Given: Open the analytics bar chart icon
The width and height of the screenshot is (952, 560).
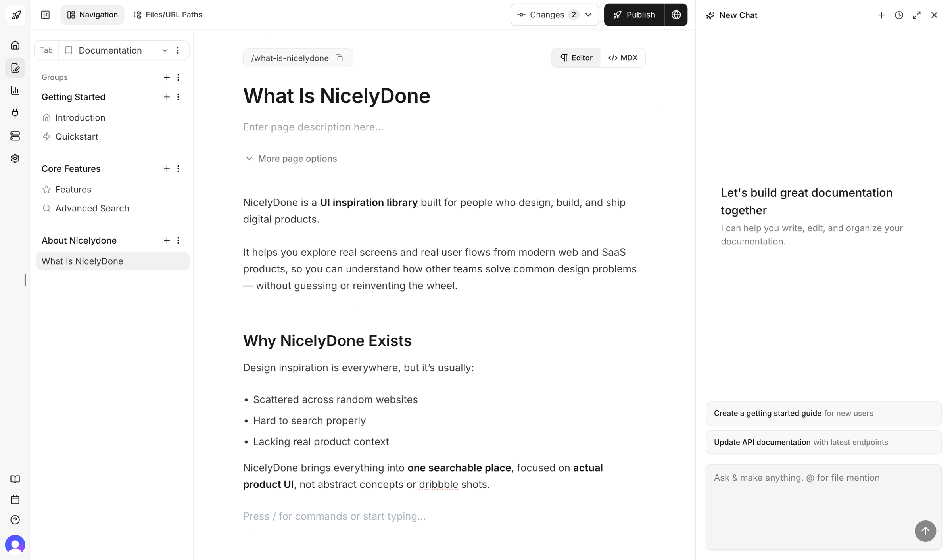Looking at the screenshot, I should coord(15,91).
